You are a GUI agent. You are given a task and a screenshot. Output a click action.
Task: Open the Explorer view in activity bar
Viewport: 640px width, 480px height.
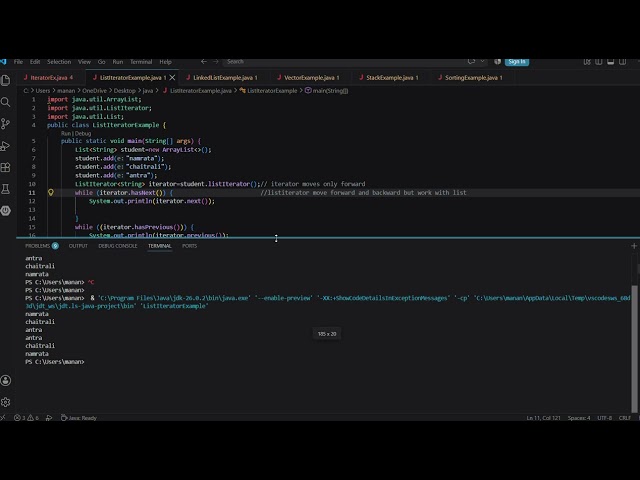tap(6, 80)
